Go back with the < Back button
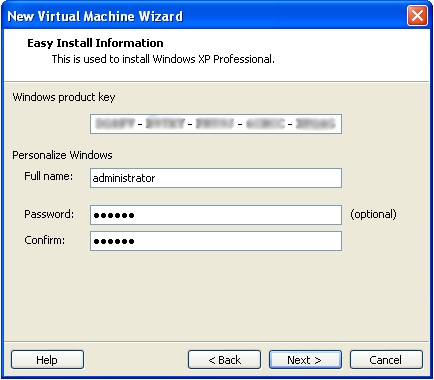This screenshot has width=434, height=380. point(224,360)
